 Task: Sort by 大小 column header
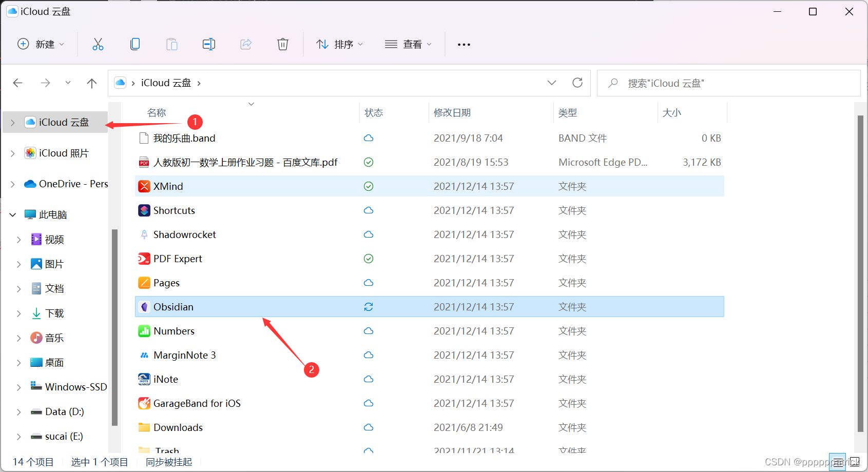coord(672,112)
